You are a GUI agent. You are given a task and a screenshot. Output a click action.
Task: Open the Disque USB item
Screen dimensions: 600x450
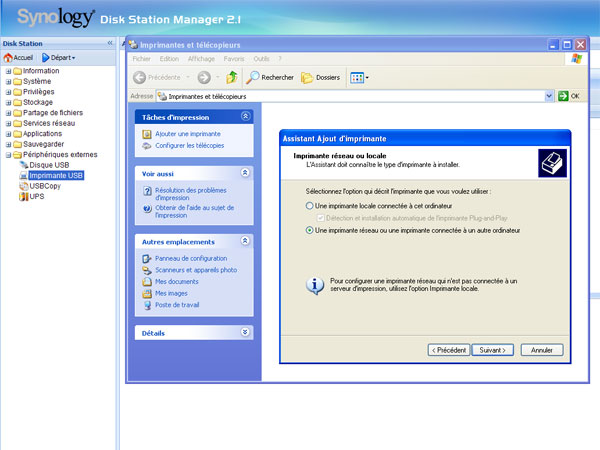coord(49,165)
